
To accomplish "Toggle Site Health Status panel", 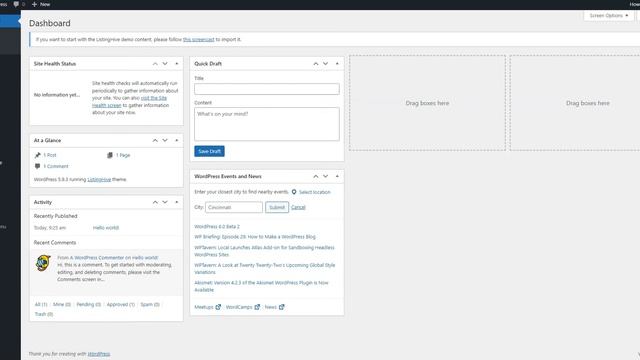I will point(177,64).
